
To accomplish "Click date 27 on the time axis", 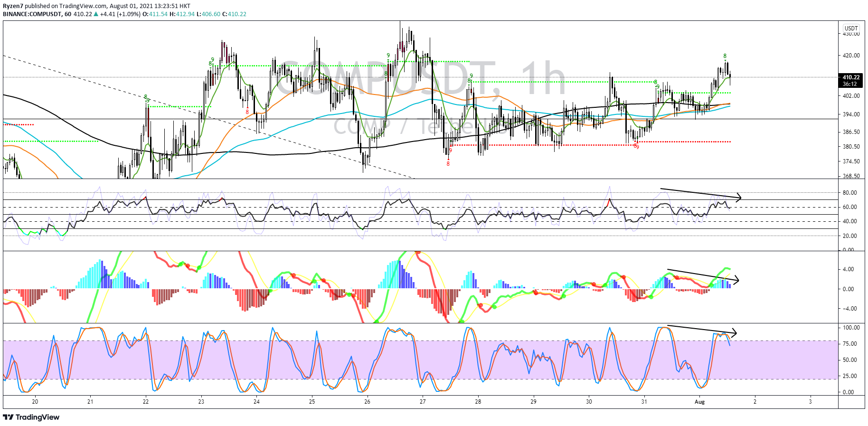I will pos(423,401).
